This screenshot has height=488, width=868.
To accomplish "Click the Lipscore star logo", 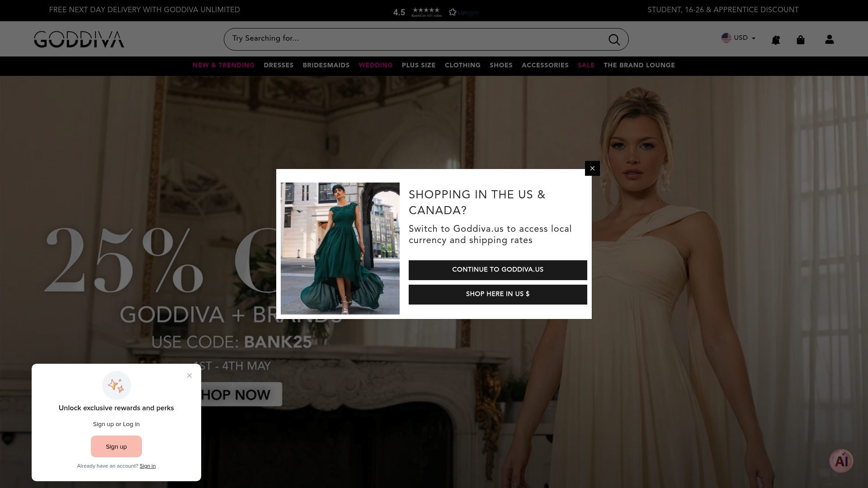I will (x=464, y=12).
